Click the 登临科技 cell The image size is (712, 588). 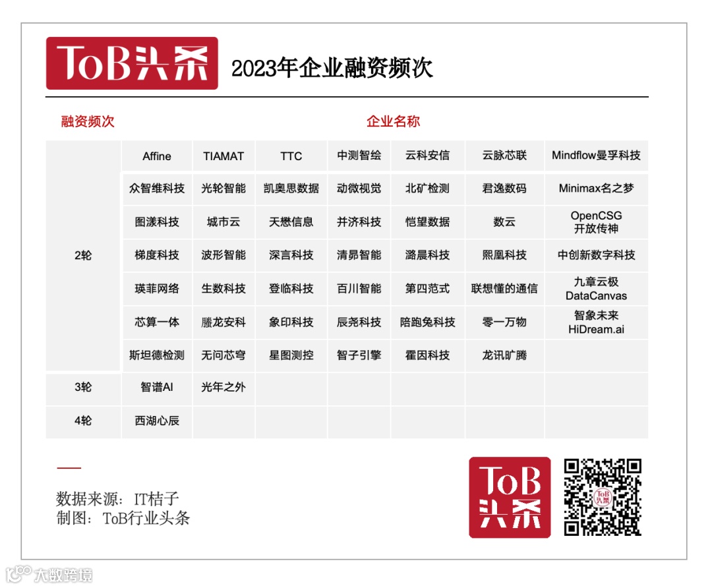pyautogui.click(x=291, y=289)
